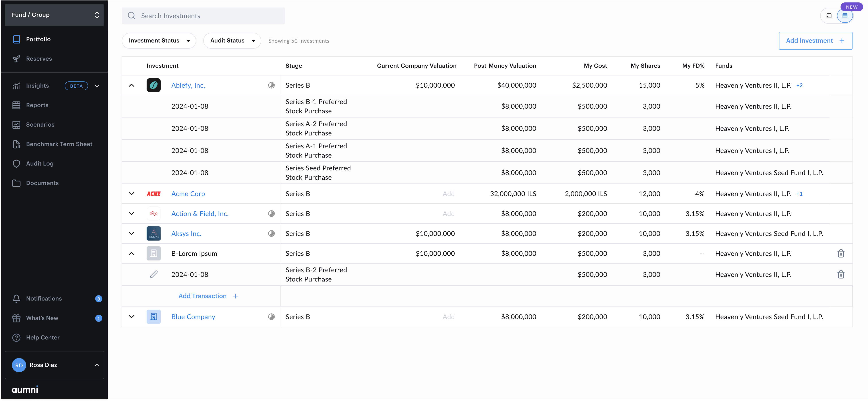Open the Insights section

(37, 86)
